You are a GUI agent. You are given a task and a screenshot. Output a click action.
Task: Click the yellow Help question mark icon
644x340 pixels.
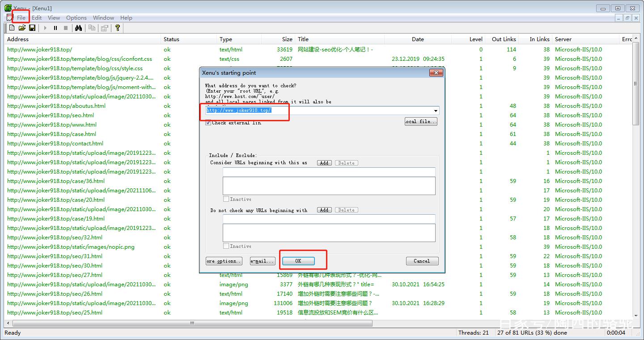118,28
